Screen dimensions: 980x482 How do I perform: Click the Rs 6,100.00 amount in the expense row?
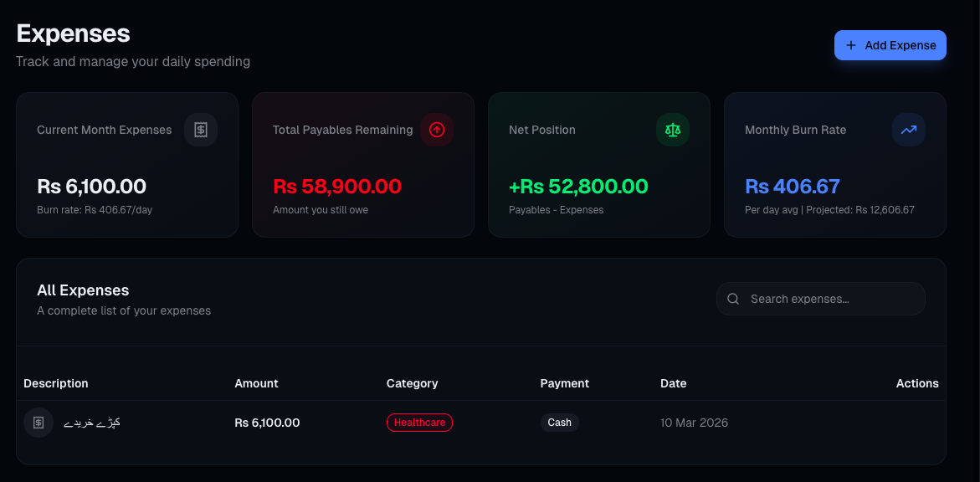pos(267,423)
